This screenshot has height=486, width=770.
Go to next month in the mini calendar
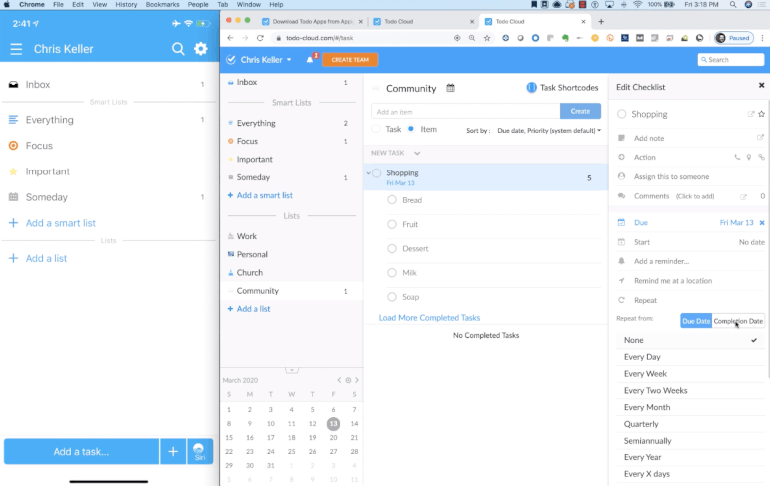click(x=357, y=380)
